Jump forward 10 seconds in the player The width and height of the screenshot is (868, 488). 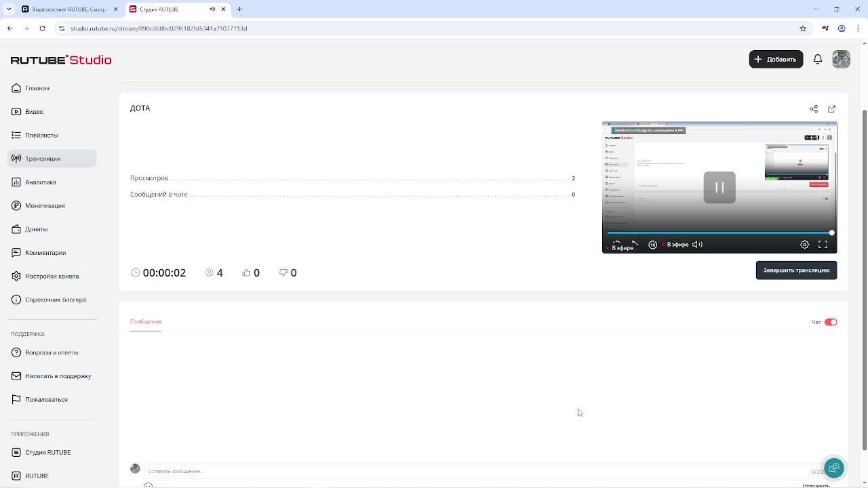pos(652,245)
